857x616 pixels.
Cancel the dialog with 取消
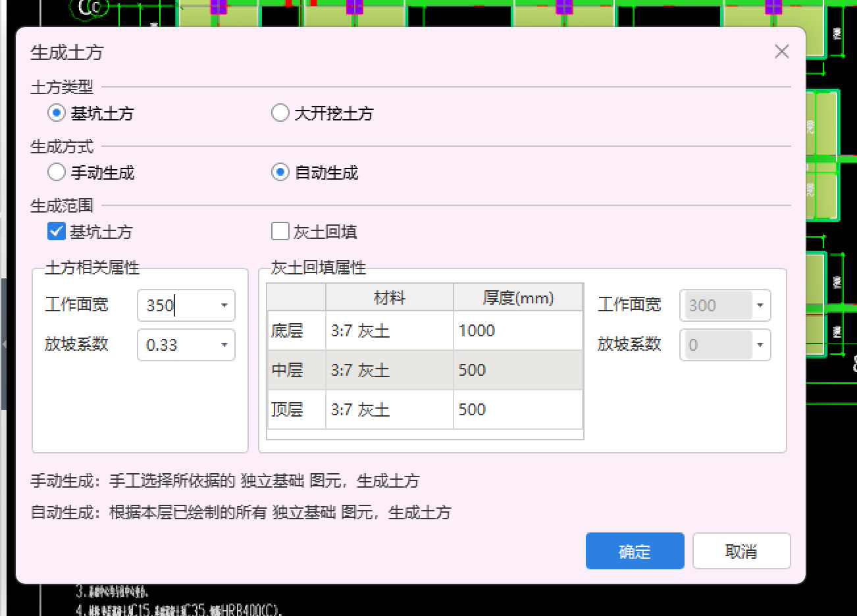point(741,551)
